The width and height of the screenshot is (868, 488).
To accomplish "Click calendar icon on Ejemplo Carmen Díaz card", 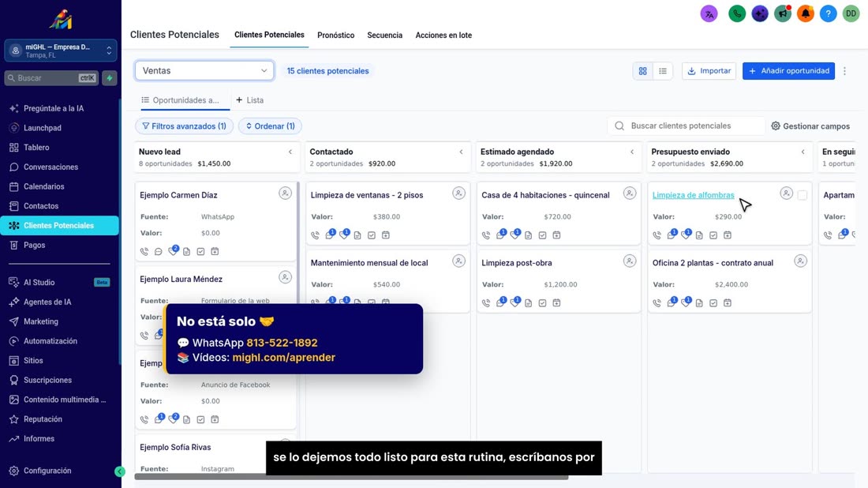I will point(215,251).
